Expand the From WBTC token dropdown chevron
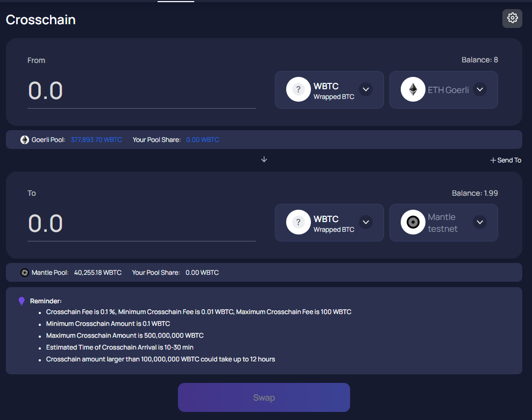532x420 pixels. pyautogui.click(x=366, y=90)
